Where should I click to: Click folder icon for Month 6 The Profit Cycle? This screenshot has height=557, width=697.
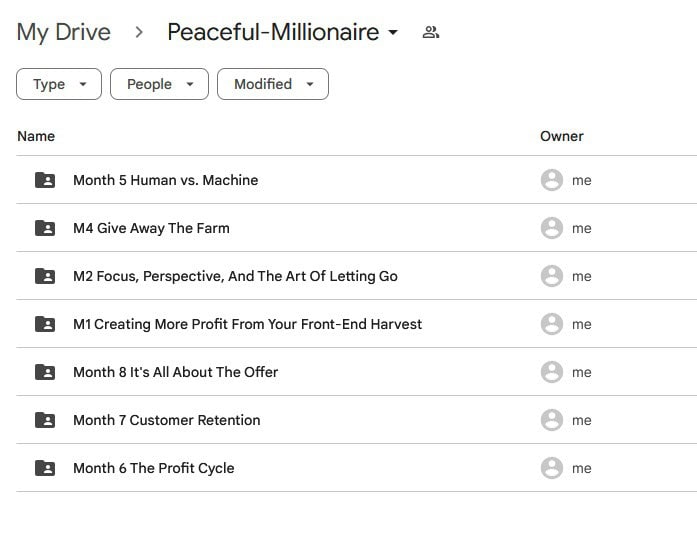pos(45,468)
